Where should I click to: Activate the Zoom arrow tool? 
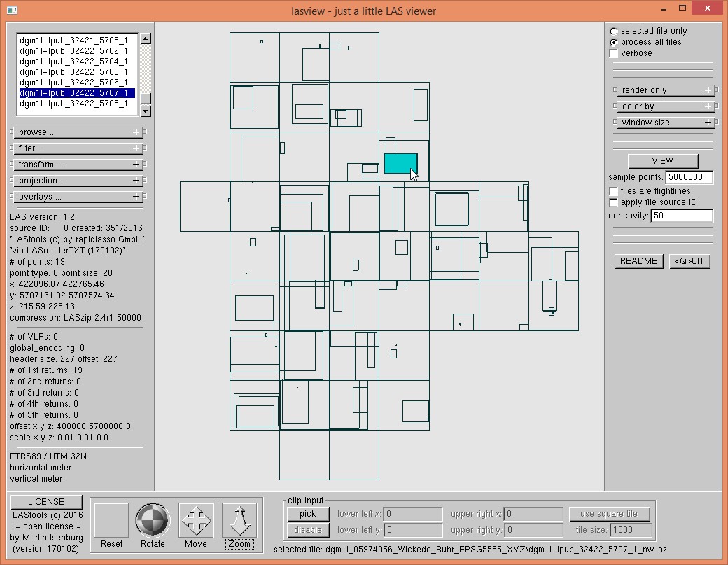point(239,520)
